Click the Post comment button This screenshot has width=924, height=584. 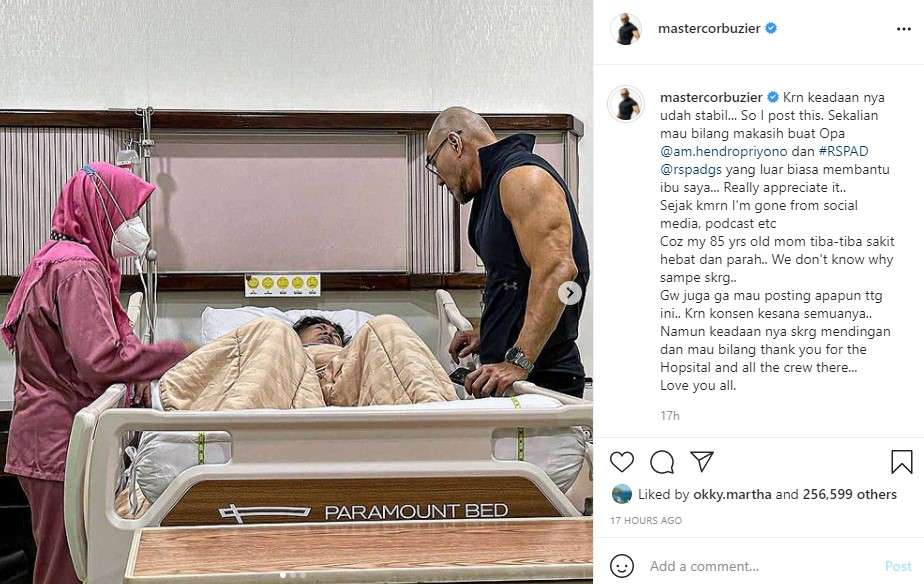click(898, 566)
